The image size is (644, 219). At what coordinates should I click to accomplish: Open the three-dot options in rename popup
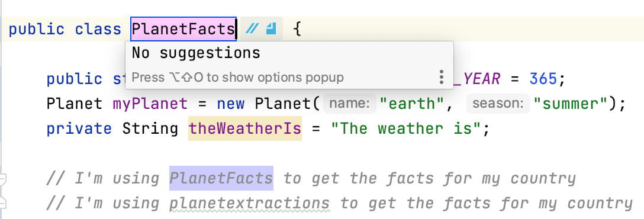pyautogui.click(x=441, y=78)
